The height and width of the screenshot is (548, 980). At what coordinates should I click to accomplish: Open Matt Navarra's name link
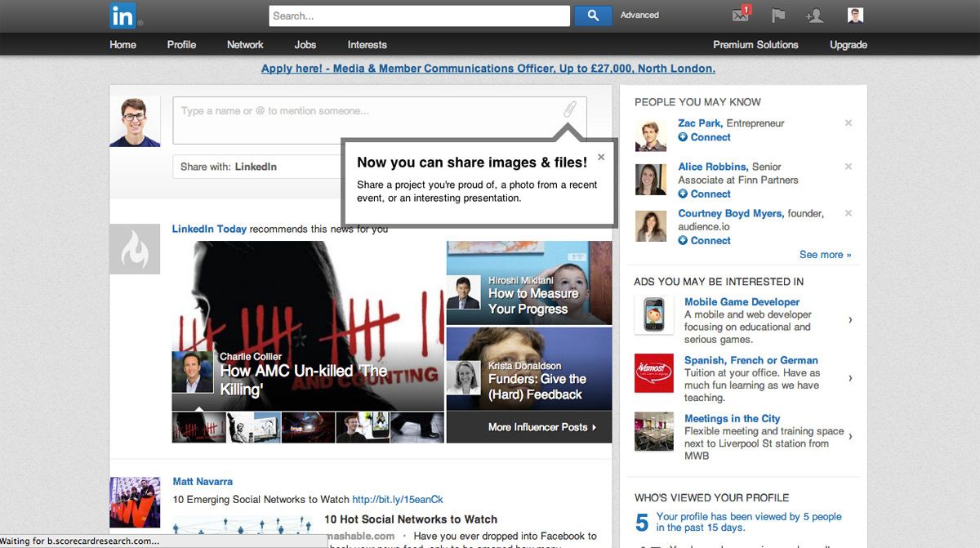[203, 482]
